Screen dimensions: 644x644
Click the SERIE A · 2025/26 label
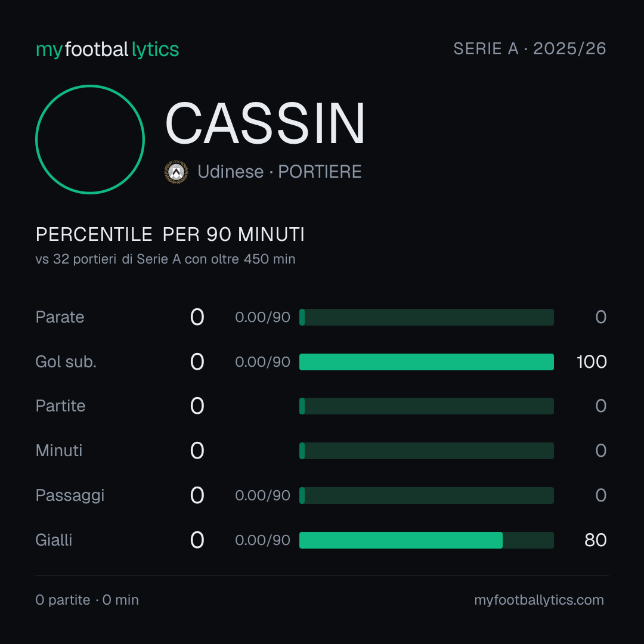530,48
